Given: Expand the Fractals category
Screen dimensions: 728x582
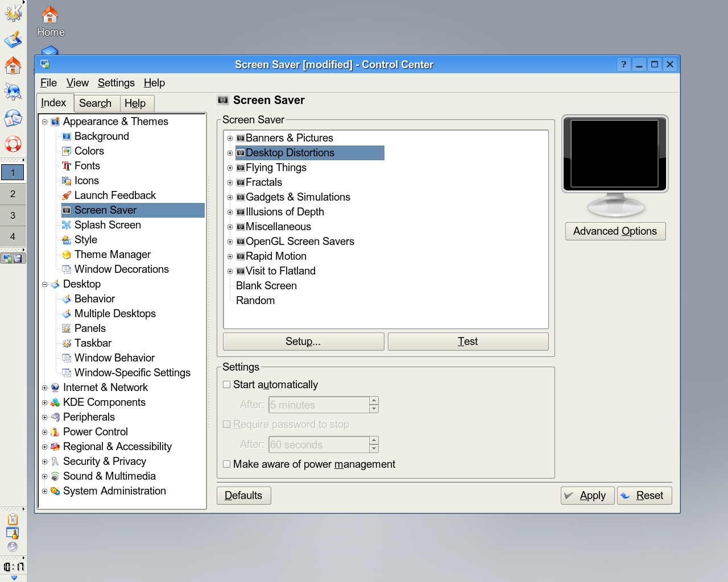Looking at the screenshot, I should coord(230,182).
